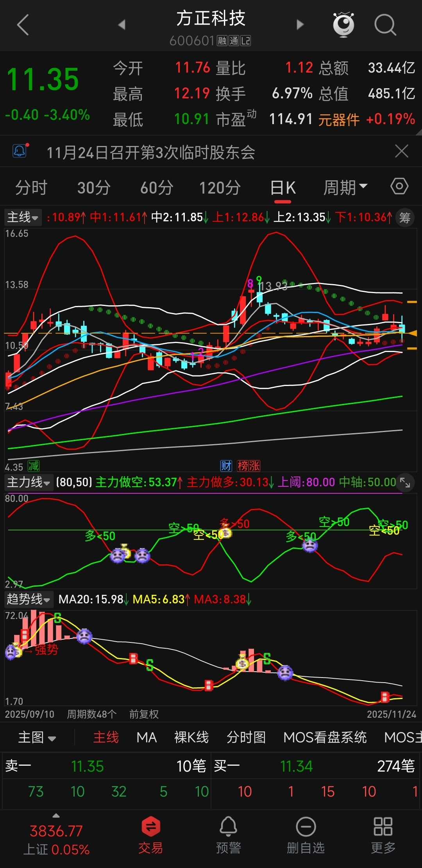This screenshot has height=868, width=422.
Task: Select 裸K线 chart option
Action: 191,737
